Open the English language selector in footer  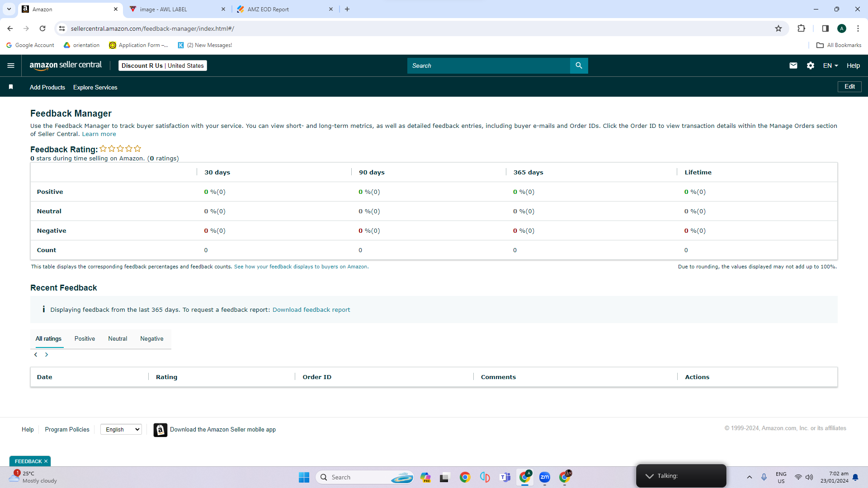[121, 429]
